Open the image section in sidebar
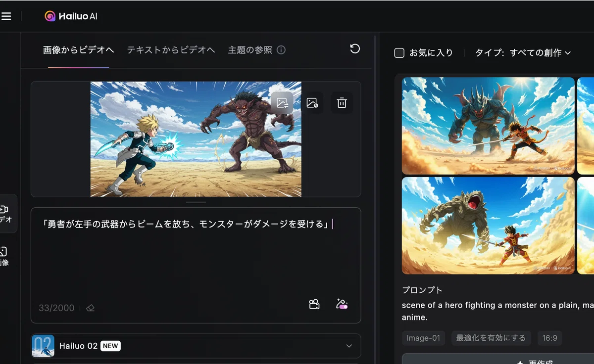 pos(4,257)
